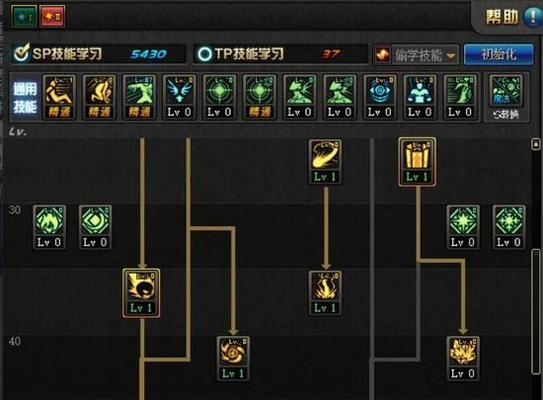Image resolution: width=543 pixels, height=400 pixels.
Task: Click the golden fist strike skill
Action: click(x=325, y=161)
